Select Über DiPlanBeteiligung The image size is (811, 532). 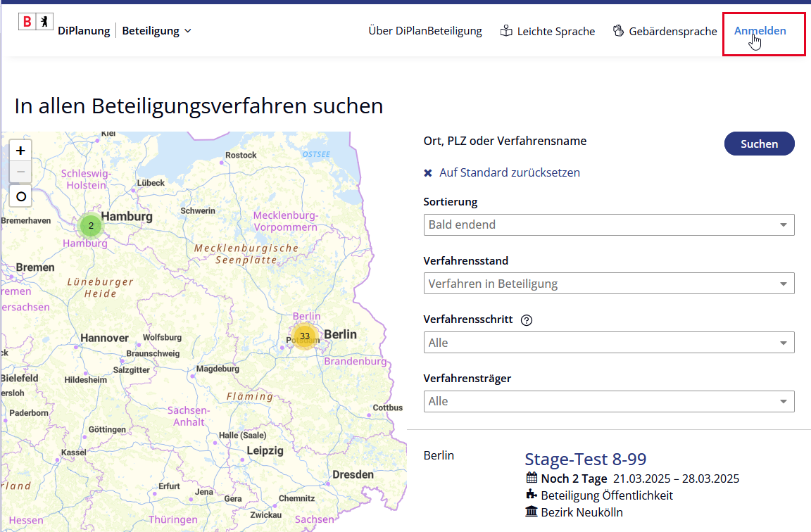[425, 30]
